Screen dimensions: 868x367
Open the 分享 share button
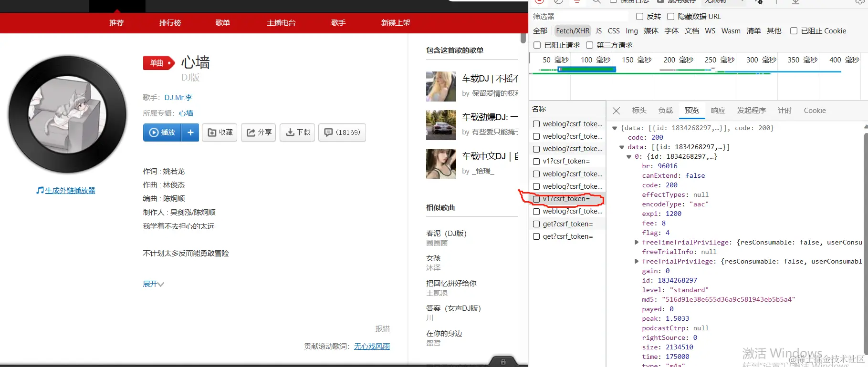(x=259, y=133)
